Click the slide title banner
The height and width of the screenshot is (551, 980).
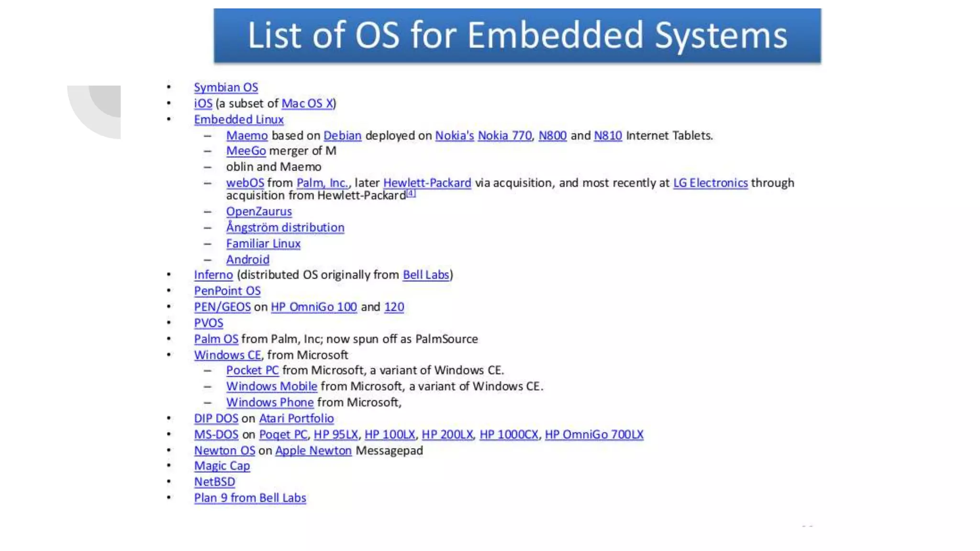point(517,36)
